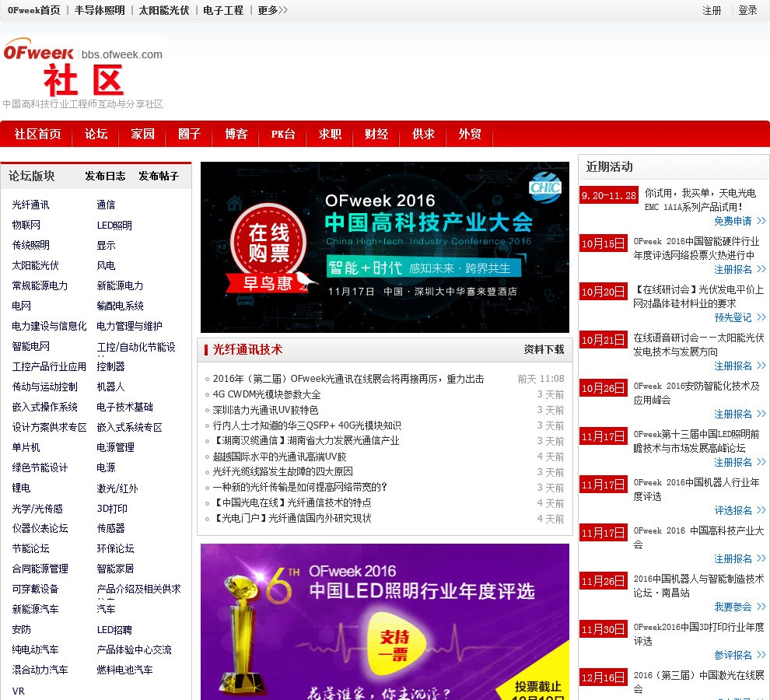
Task: Click the 注册 link
Action: tap(712, 10)
